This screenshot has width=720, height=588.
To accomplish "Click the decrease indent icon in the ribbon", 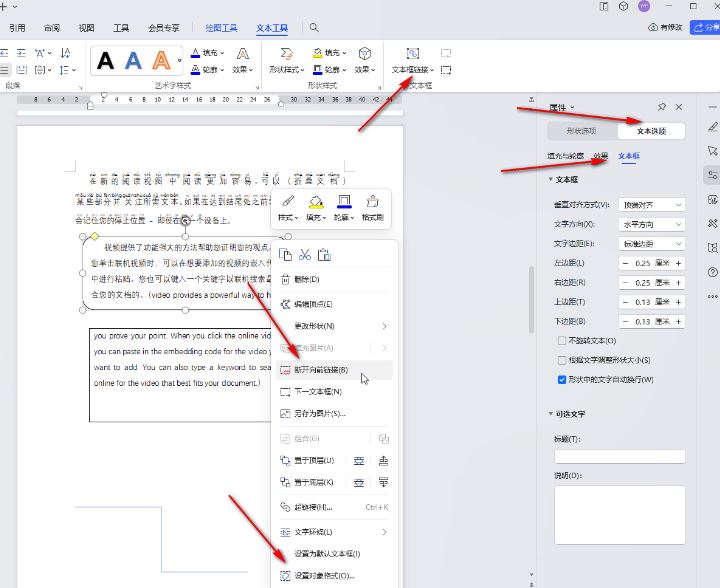I will (x=4, y=53).
